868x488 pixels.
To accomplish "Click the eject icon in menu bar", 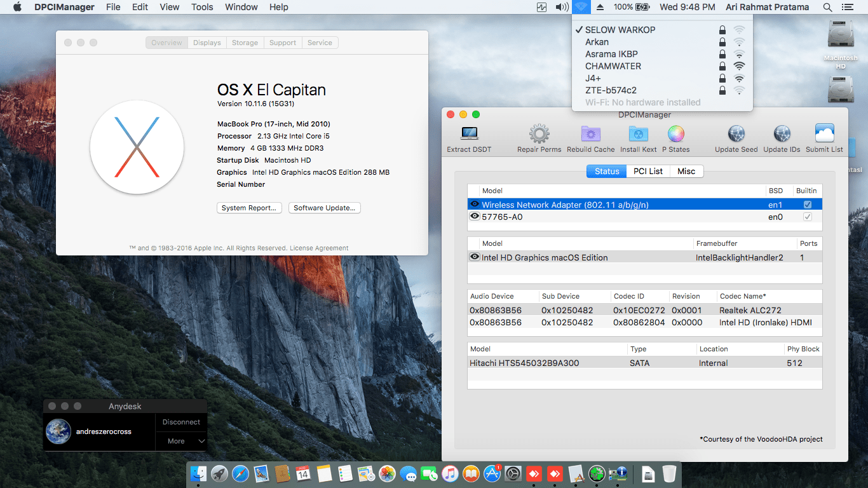I will pyautogui.click(x=601, y=7).
